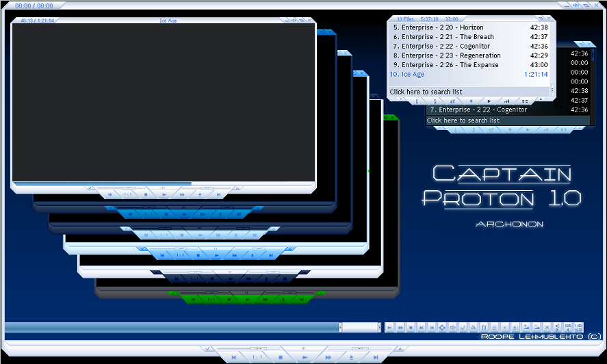
Task: Fast-forward using outer main window controls
Action: 328,357
